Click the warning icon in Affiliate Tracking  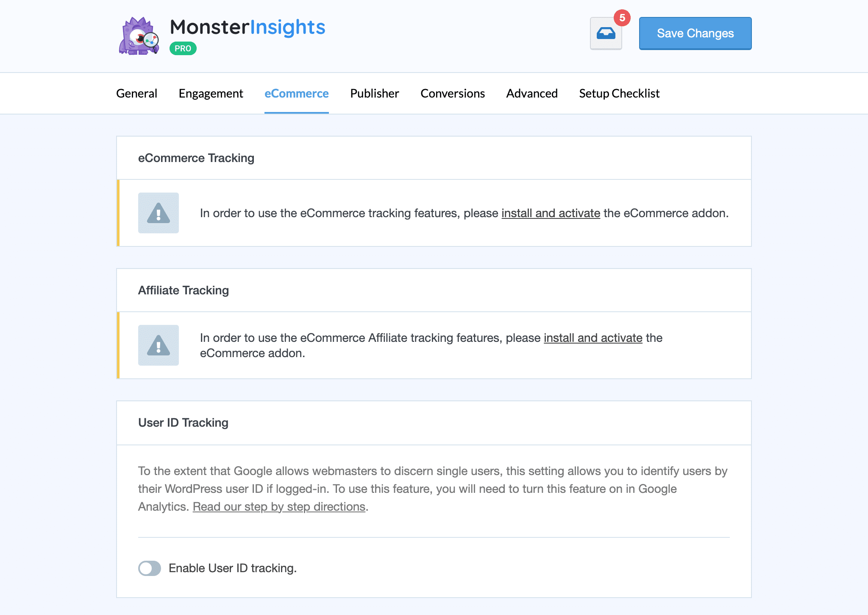click(159, 345)
